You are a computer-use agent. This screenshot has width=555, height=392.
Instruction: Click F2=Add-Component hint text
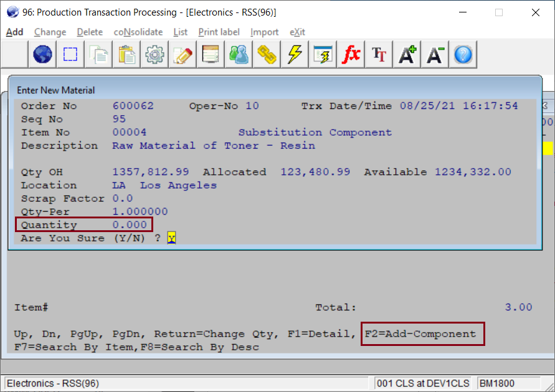coord(420,334)
